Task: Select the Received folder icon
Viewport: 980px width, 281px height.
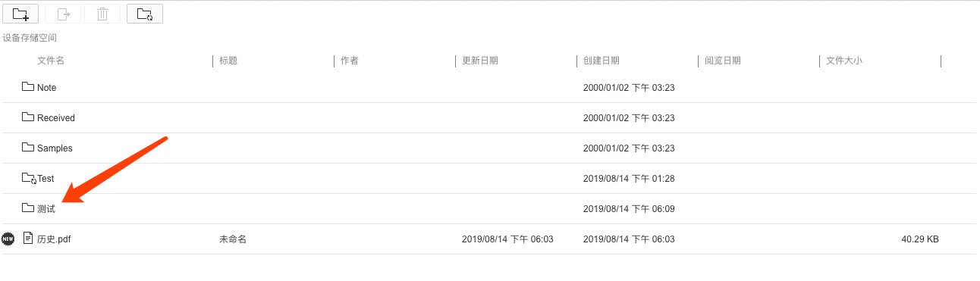Action: point(28,117)
